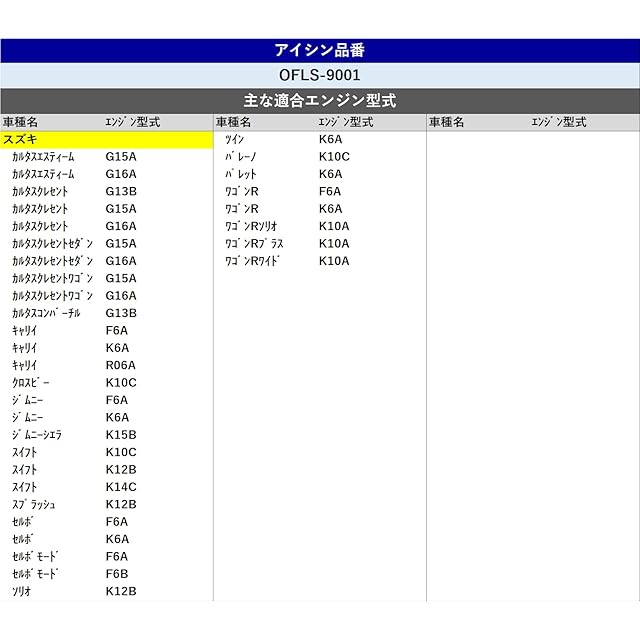Select K10A in the ワゴンRプラス row
The height and width of the screenshot is (640, 640).
coord(334,244)
